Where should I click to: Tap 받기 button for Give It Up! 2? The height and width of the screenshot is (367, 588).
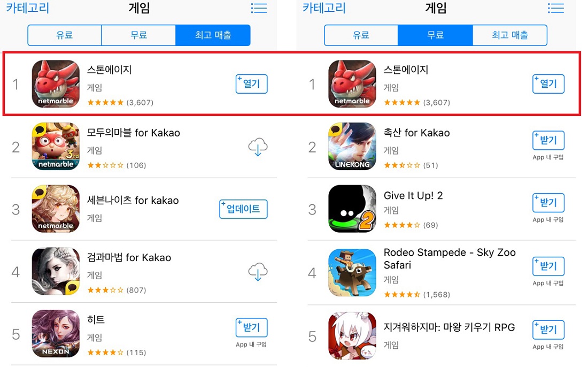coord(548,203)
